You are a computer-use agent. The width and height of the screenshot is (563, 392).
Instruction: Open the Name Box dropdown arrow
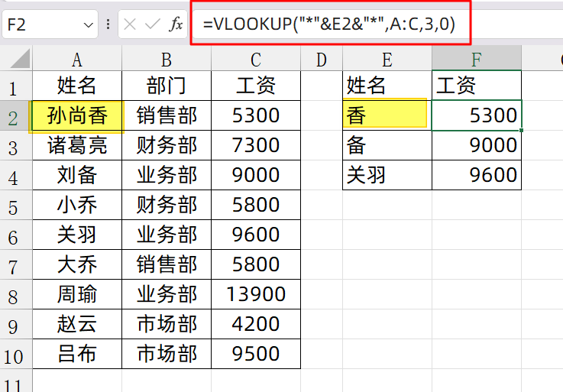coord(88,25)
